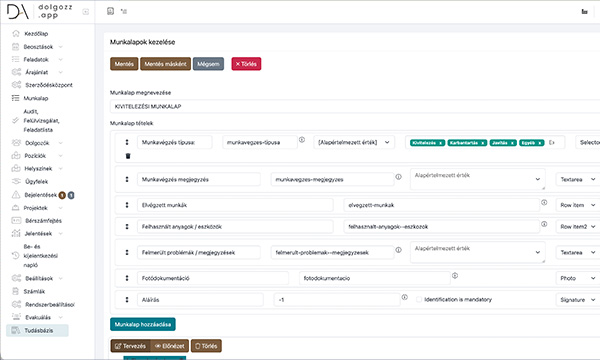
Task: Open the Row item2 type dropdown
Action: 578,226
